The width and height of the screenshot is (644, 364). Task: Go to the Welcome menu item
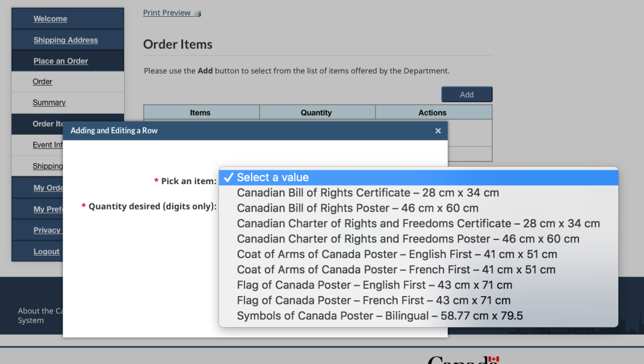pos(50,19)
